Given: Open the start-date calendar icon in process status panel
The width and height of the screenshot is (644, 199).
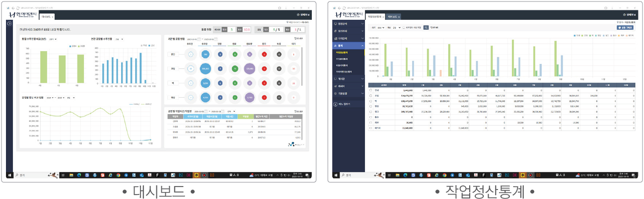Looking at the screenshot, I should coord(199,40).
